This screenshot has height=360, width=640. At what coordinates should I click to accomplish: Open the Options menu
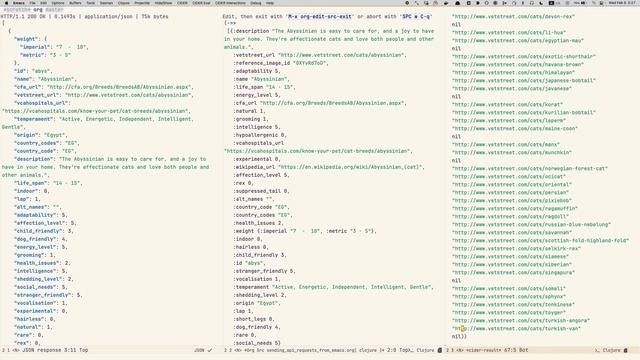click(58, 3)
